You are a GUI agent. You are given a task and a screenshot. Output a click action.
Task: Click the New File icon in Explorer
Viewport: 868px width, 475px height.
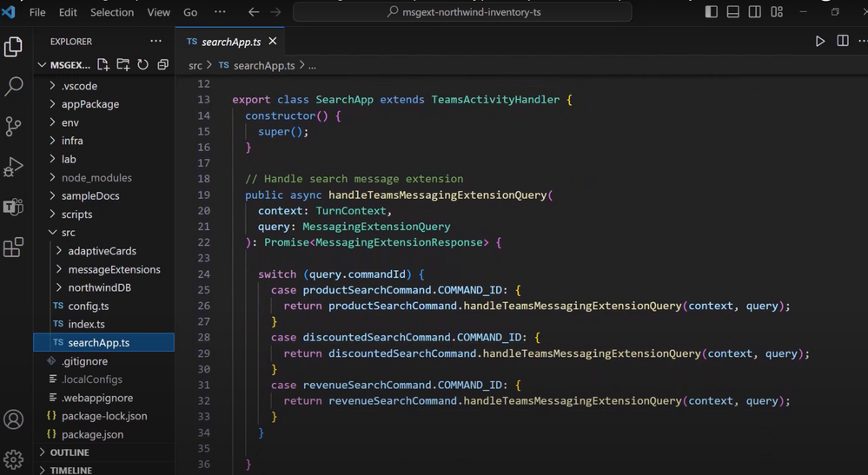click(103, 65)
